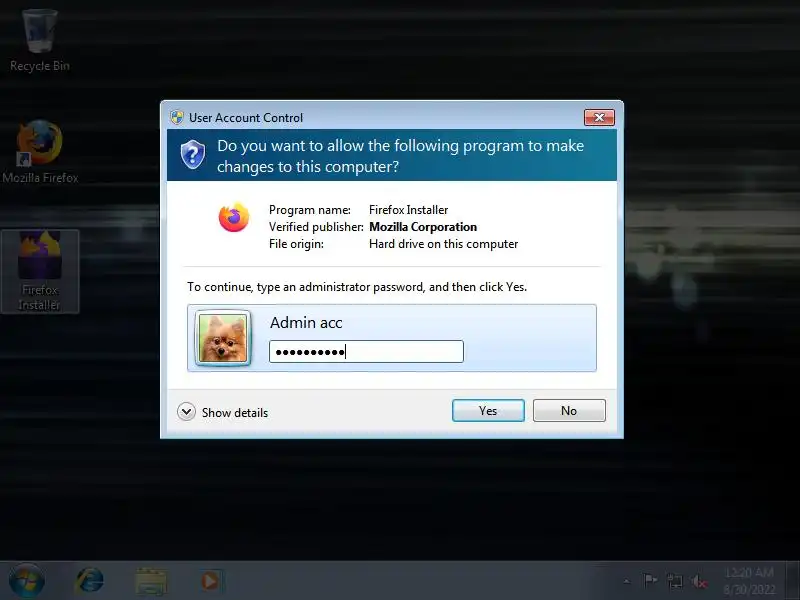Show hidden tray icons arrow

pyautogui.click(x=627, y=581)
